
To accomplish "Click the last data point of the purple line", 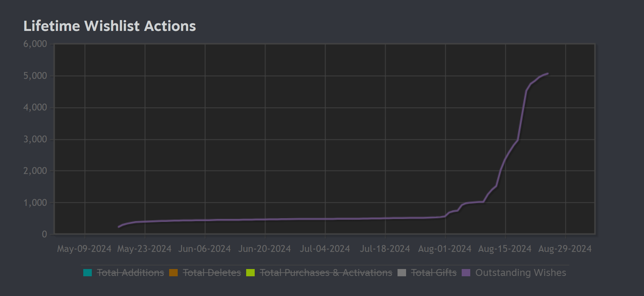I will click(x=548, y=73).
